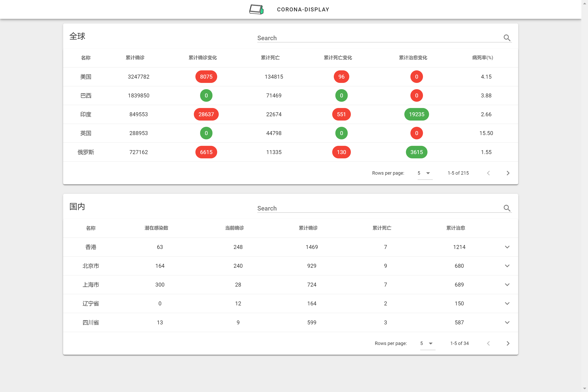Click the 辽宁省 row name
The height and width of the screenshot is (392, 588).
click(91, 303)
